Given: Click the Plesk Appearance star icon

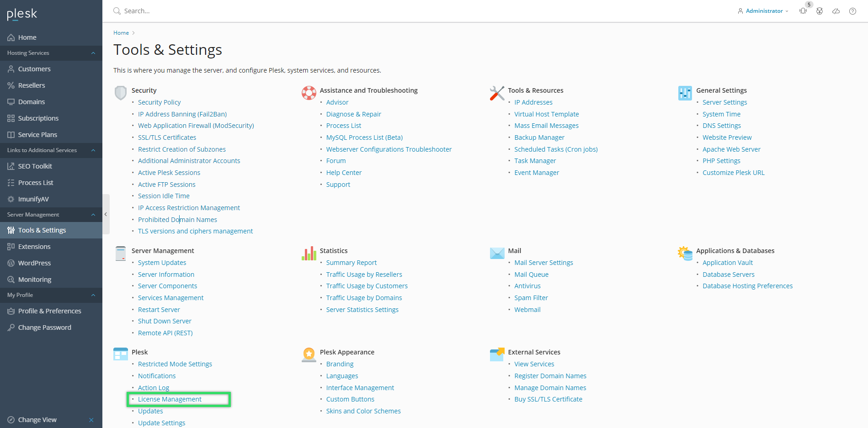Looking at the screenshot, I should pyautogui.click(x=309, y=355).
